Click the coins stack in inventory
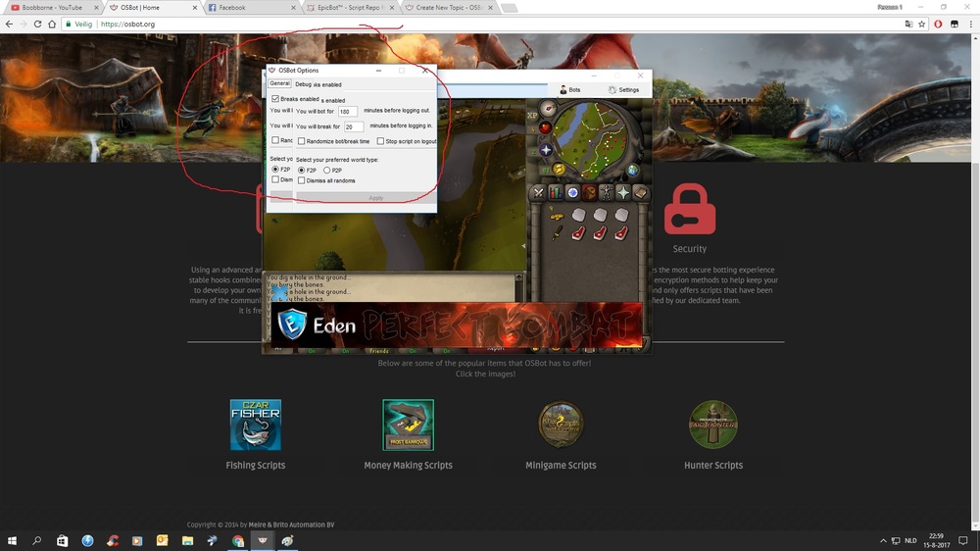This screenshot has height=551, width=980. (x=557, y=215)
